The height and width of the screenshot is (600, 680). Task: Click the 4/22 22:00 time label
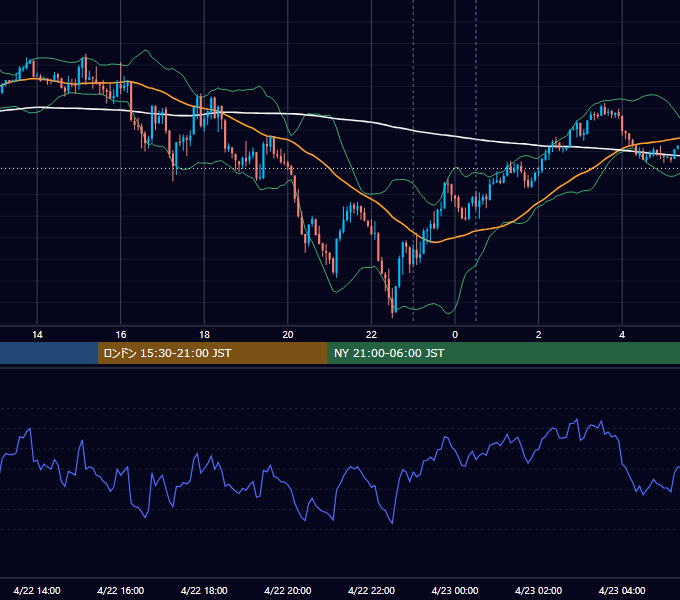pos(371,590)
